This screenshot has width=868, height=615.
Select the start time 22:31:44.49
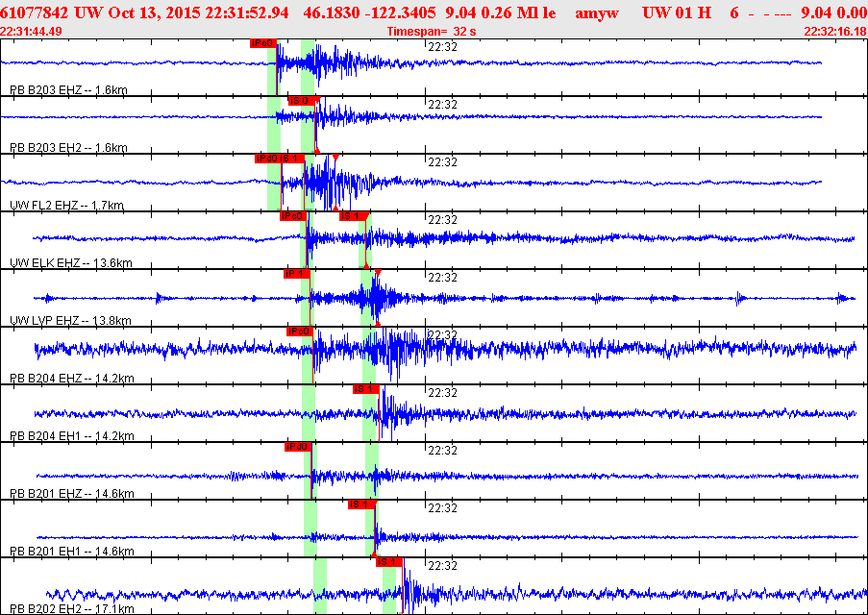click(31, 32)
